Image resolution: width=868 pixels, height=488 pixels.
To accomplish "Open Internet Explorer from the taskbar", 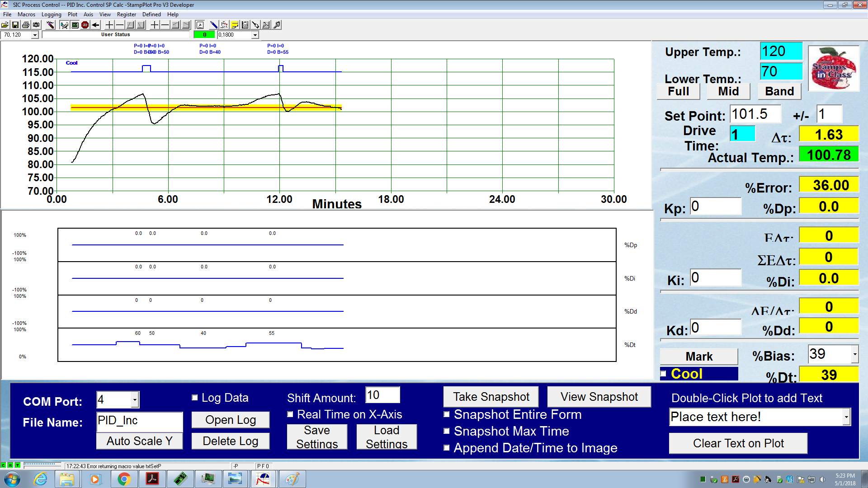I will pyautogui.click(x=40, y=479).
